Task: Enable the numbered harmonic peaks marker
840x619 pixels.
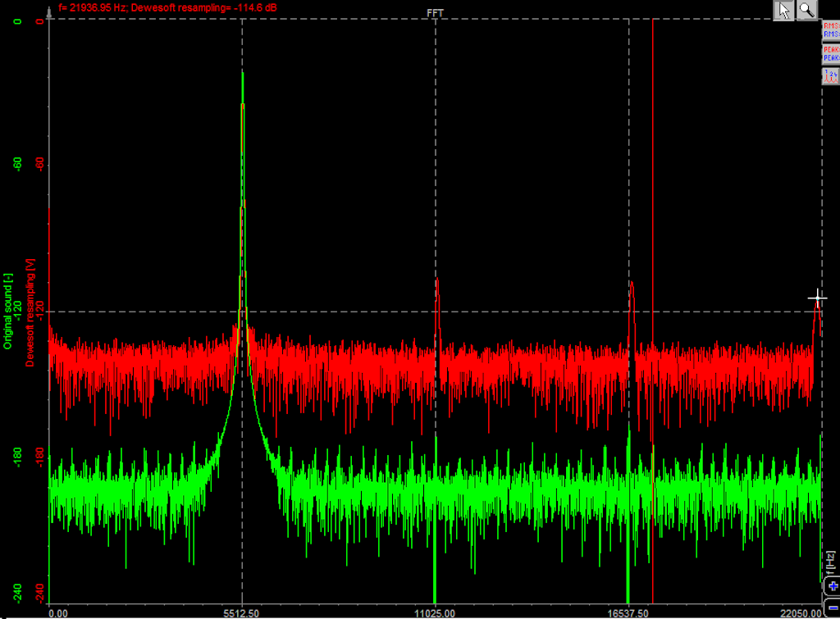Action: tap(831, 75)
